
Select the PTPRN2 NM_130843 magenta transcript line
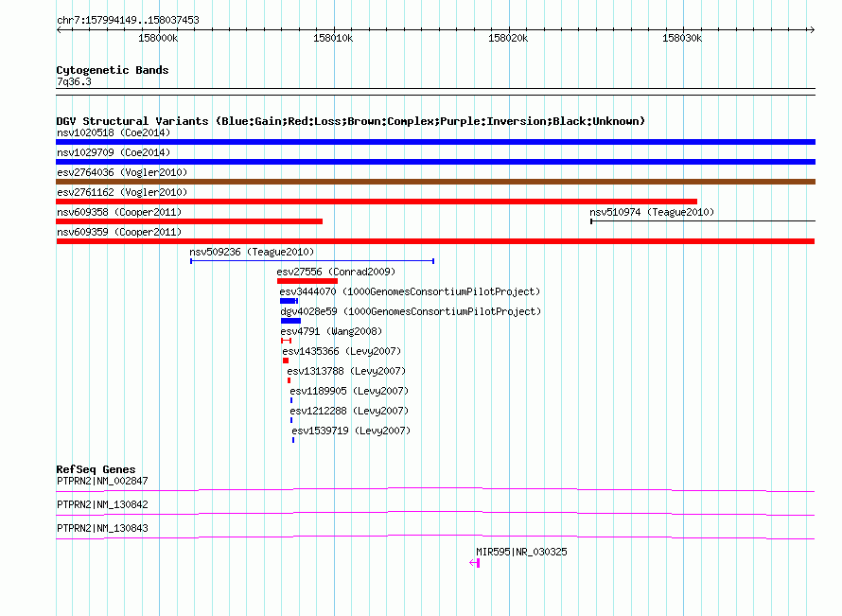coord(435,537)
